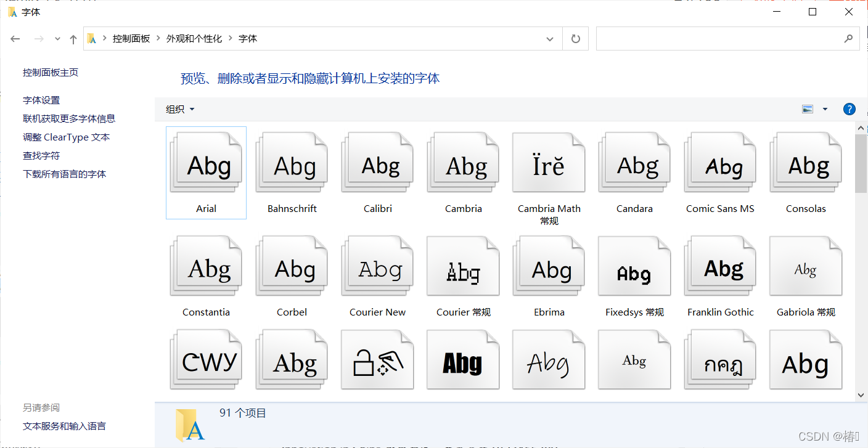Select the Franklin Gothic font icon
Screen dimensions: 868x448
click(x=720, y=266)
